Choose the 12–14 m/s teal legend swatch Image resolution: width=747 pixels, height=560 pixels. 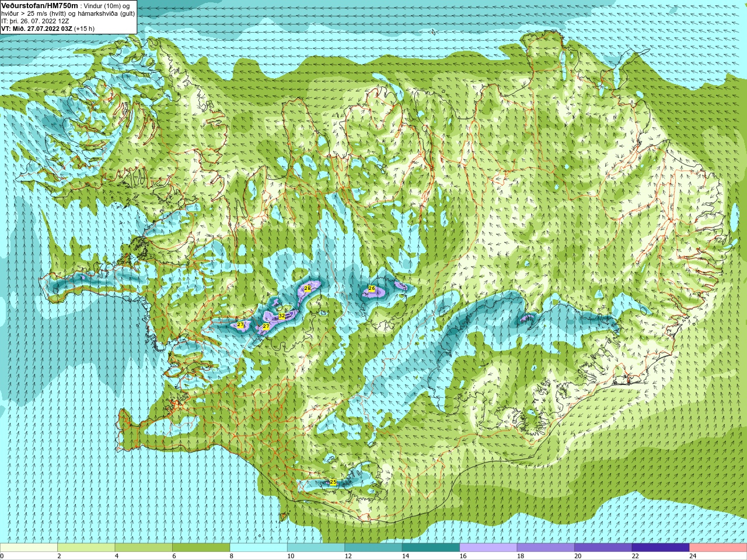click(x=373, y=548)
